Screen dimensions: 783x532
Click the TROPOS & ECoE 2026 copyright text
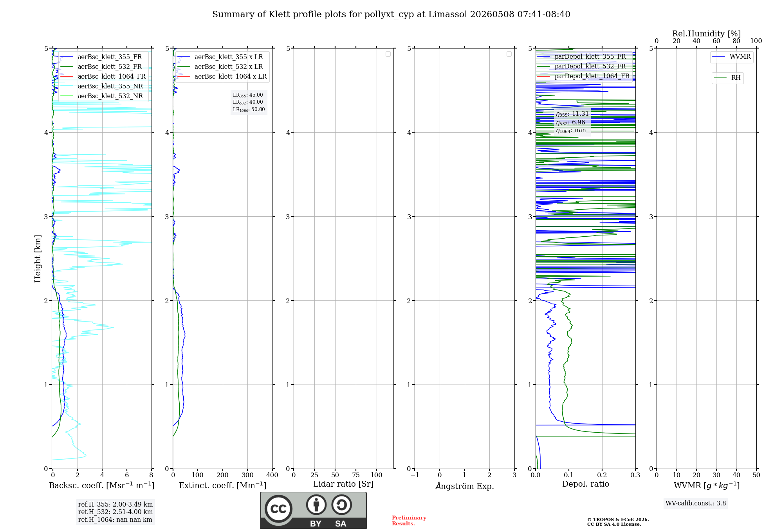pos(618,520)
